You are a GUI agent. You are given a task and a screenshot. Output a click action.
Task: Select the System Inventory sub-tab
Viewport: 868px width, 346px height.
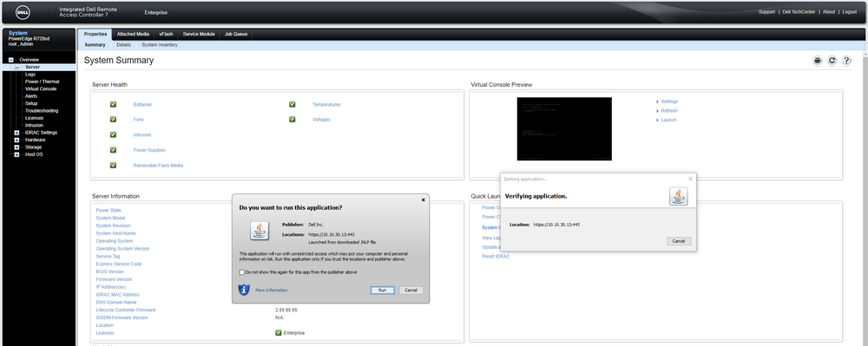tap(160, 45)
